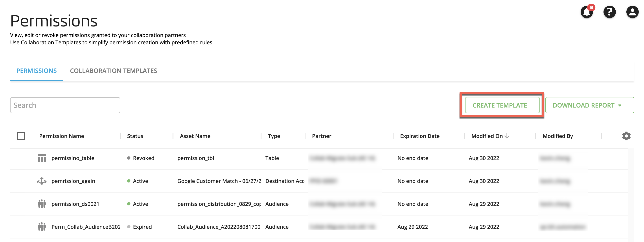Click the Expired status of Perm_Collab_AudienceB202
The image size is (644, 242).
click(140, 227)
